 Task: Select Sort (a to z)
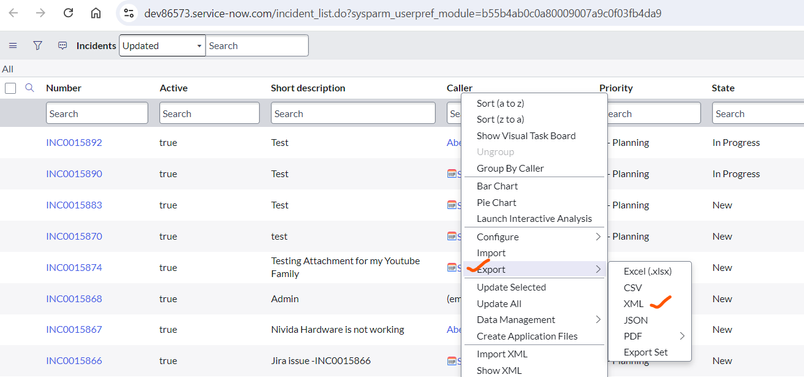(500, 104)
